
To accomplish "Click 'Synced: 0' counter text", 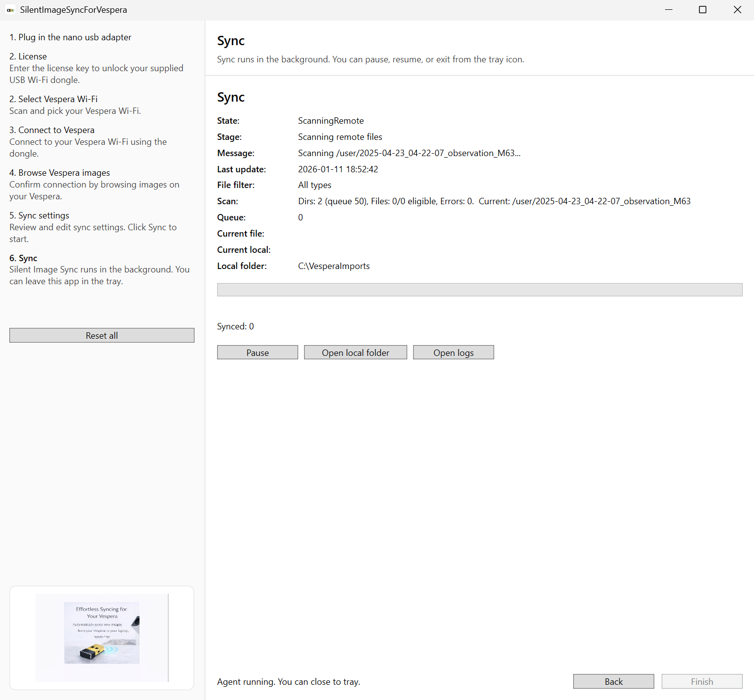I will pyautogui.click(x=235, y=326).
